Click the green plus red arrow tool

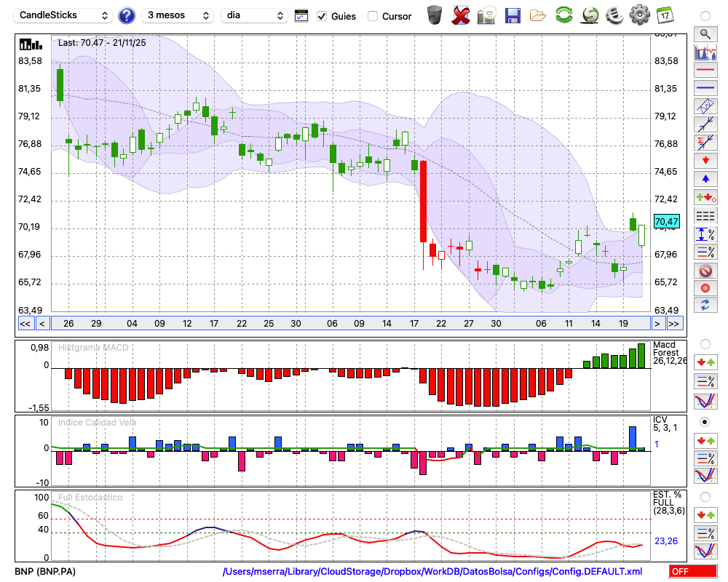(x=705, y=197)
